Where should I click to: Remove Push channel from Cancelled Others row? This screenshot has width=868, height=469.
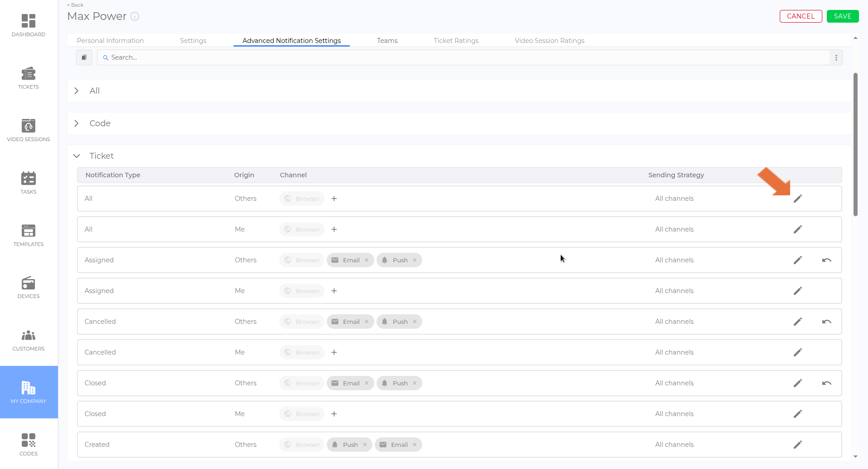(415, 322)
